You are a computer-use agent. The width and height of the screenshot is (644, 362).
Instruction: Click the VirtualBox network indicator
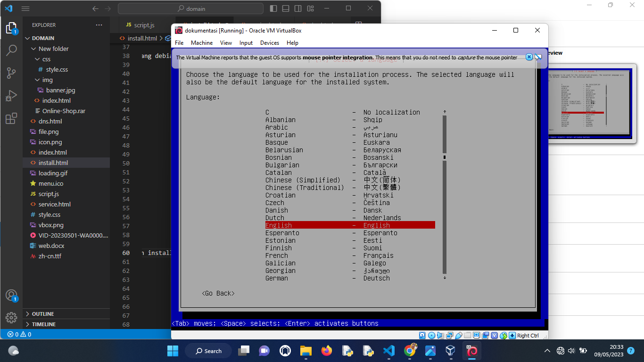[449, 335]
